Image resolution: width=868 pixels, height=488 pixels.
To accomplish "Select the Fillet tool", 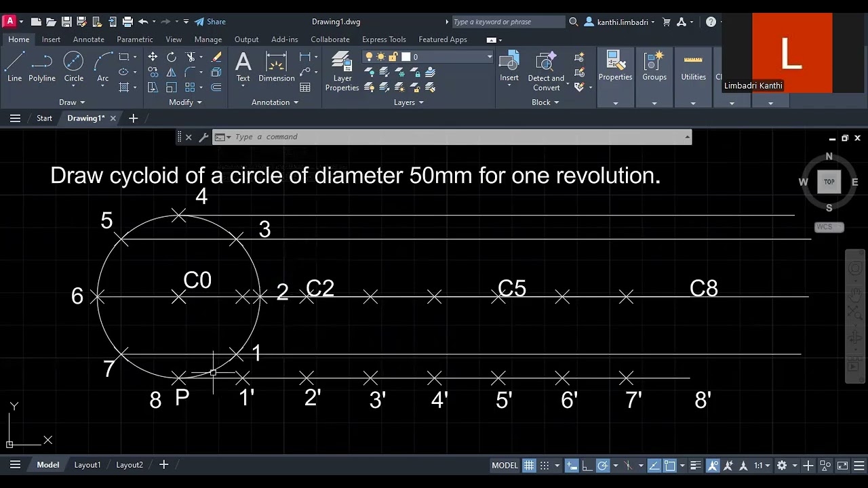I will (x=190, y=72).
